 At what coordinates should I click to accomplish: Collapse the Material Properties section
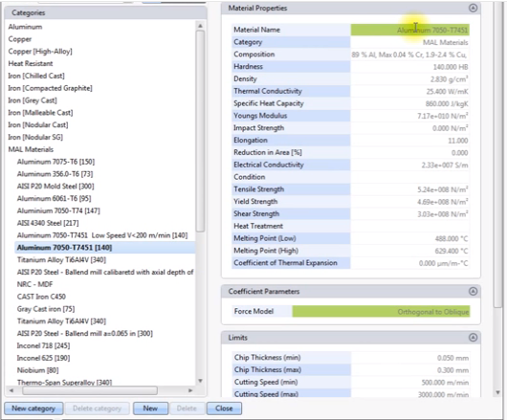pyautogui.click(x=473, y=8)
